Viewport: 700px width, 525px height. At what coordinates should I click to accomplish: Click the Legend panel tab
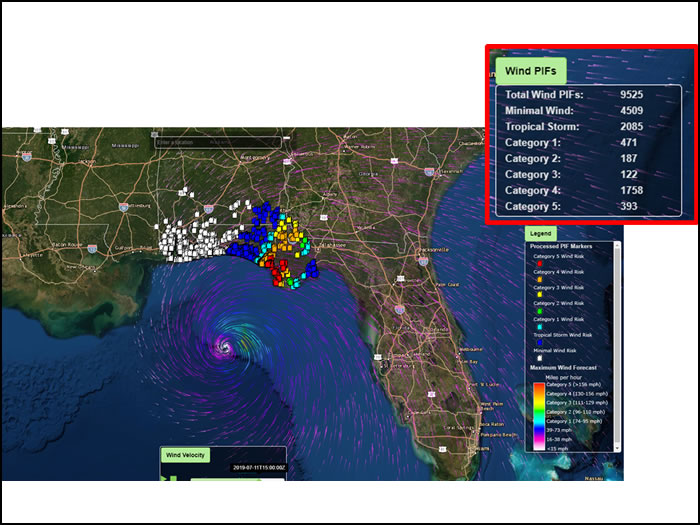tap(541, 233)
